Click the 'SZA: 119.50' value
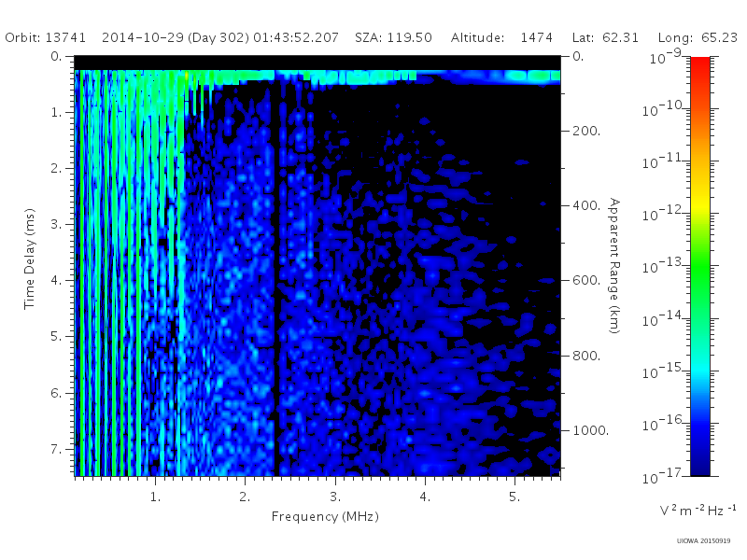Viewport: 747px width, 560px height. click(x=393, y=37)
